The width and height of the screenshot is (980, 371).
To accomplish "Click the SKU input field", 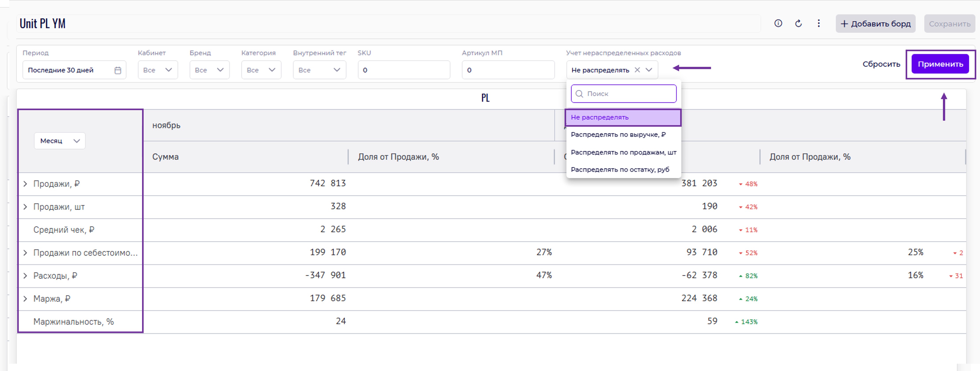I will point(404,70).
